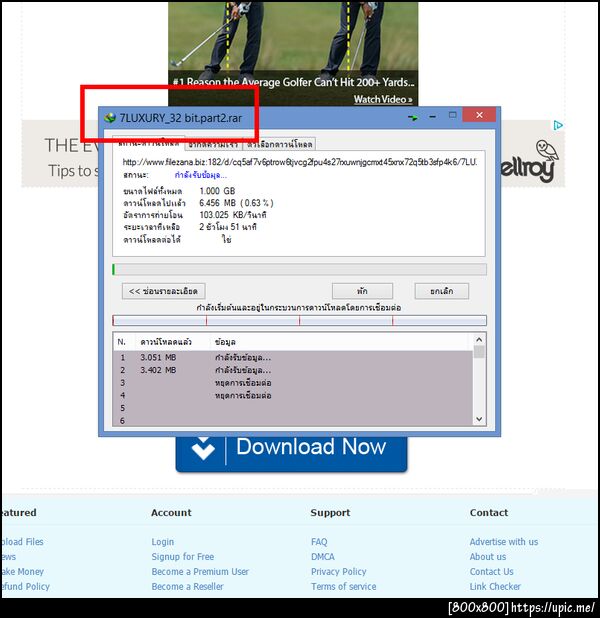Minimize the IDM download window
600x618 pixels.
[432, 117]
